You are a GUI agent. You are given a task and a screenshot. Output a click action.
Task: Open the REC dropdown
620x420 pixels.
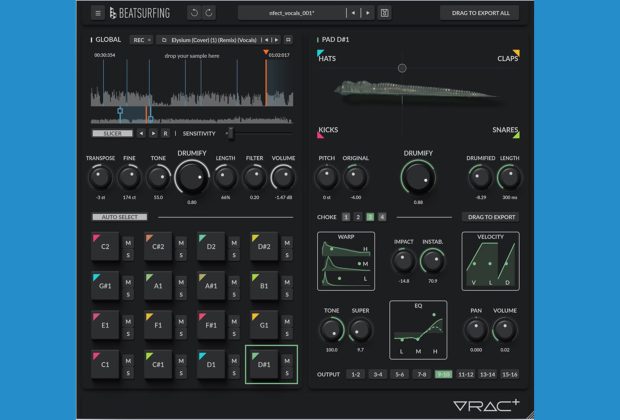[141, 40]
